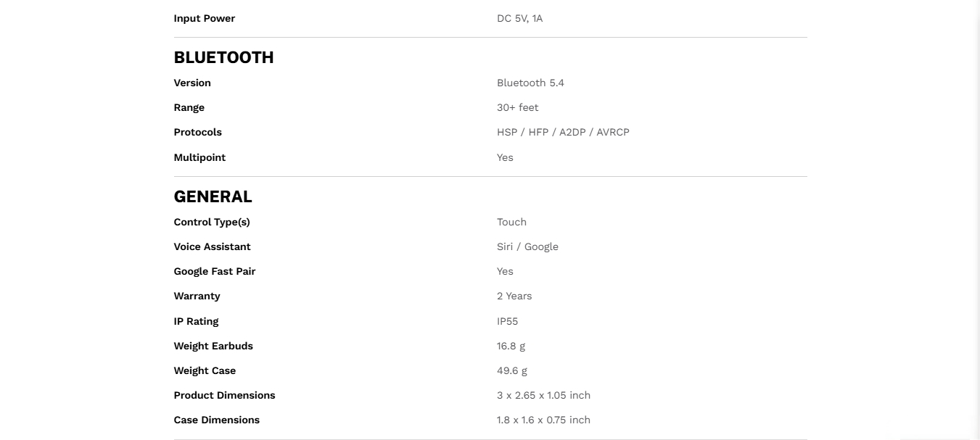This screenshot has width=980, height=440.
Task: Click the BLUETOOTH section heading
Action: point(223,58)
